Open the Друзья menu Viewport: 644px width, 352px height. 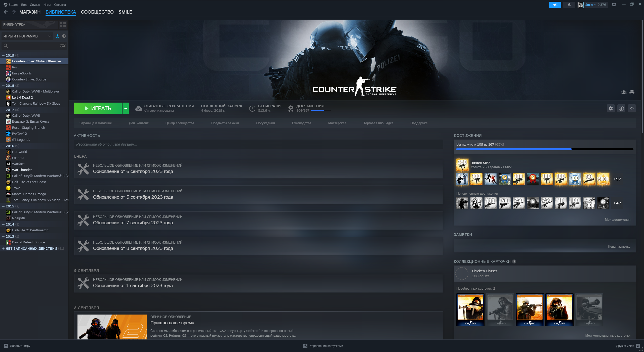(35, 5)
